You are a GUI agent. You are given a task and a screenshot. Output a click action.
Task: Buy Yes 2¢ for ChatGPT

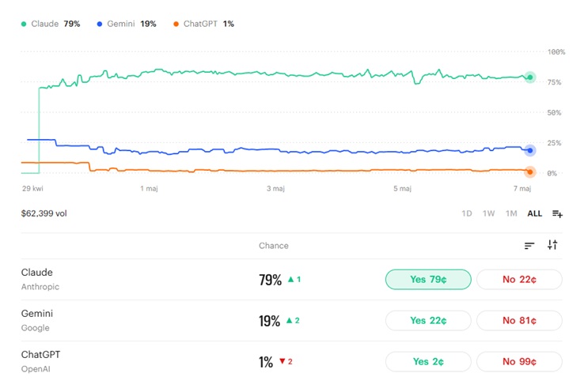(x=428, y=361)
